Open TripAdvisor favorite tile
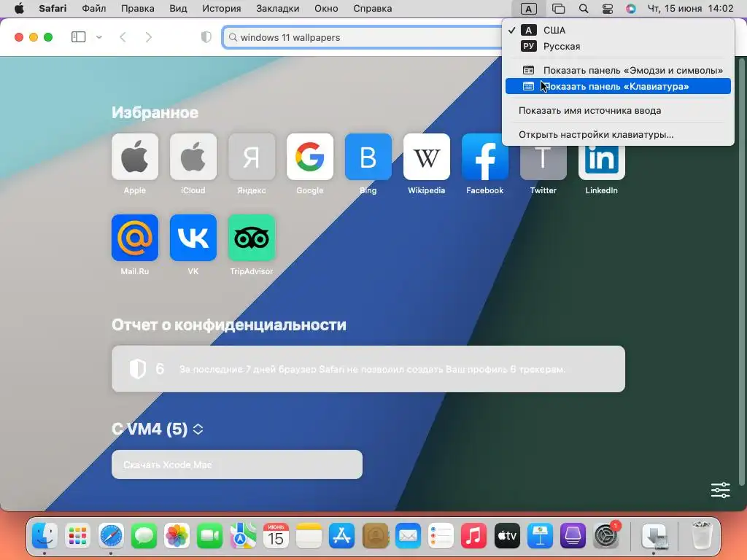The image size is (747, 560). tap(252, 238)
